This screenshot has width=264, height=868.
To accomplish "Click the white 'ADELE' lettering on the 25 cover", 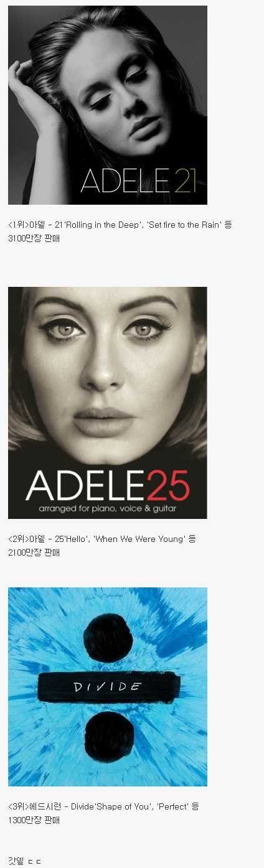I will (x=84, y=485).
